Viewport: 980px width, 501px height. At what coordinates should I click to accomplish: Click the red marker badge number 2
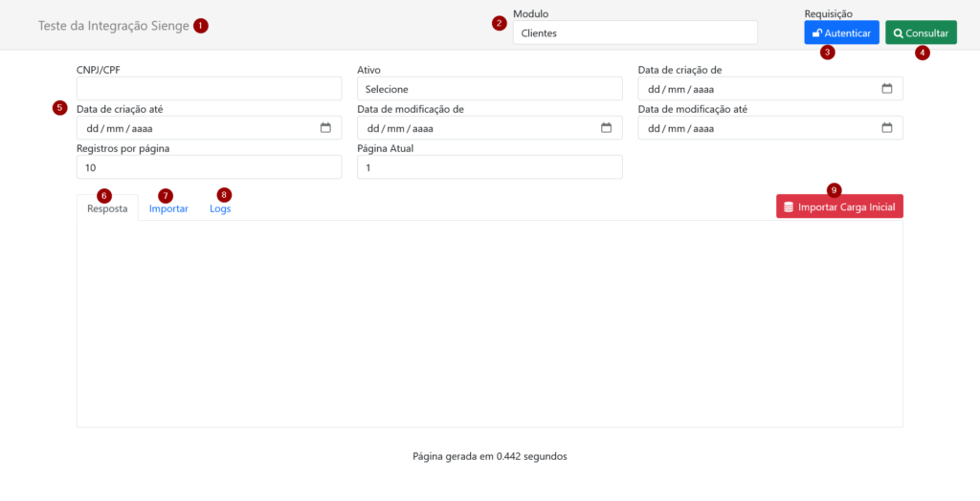point(499,23)
